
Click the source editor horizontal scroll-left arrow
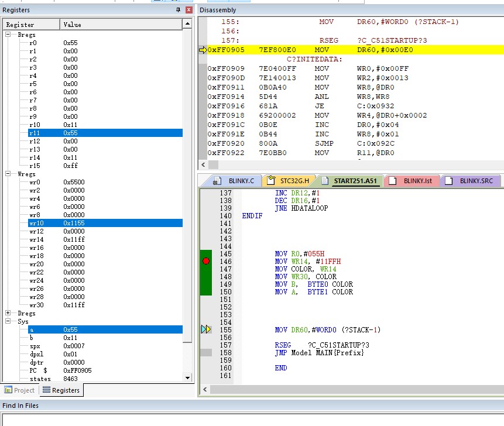point(205,390)
